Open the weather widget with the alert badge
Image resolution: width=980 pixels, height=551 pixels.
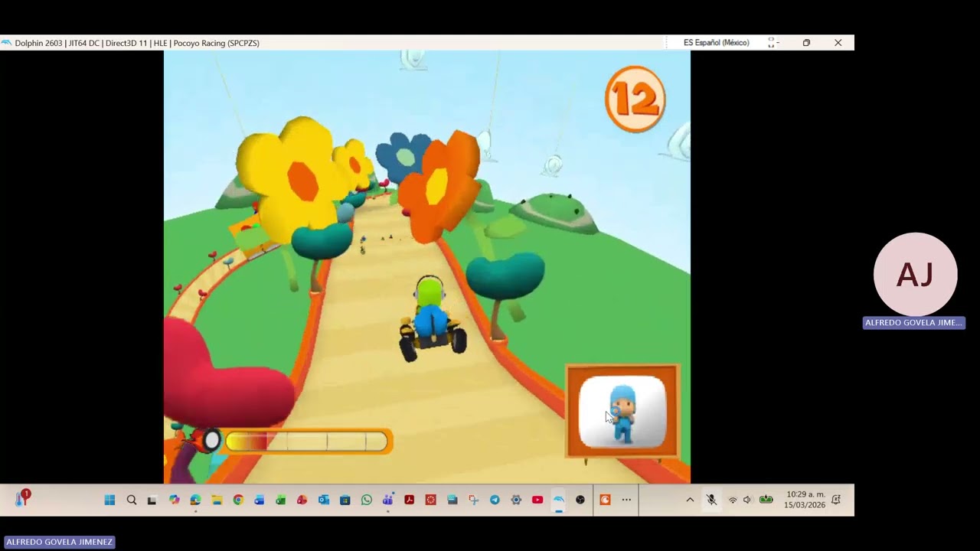pyautogui.click(x=21, y=498)
